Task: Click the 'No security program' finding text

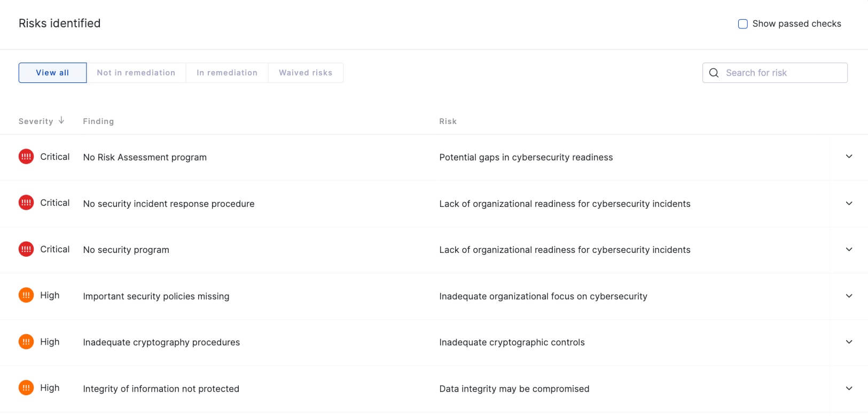Action: pos(126,250)
